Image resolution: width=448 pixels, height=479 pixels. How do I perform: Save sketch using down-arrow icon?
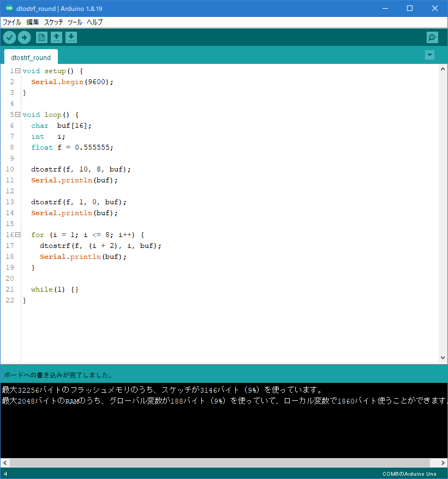71,38
